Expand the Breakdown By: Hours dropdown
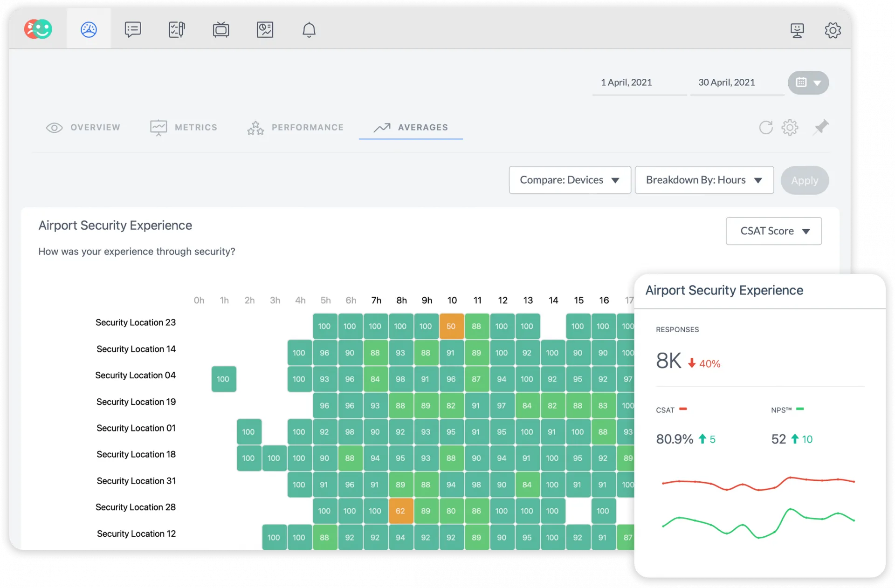 [x=704, y=180]
